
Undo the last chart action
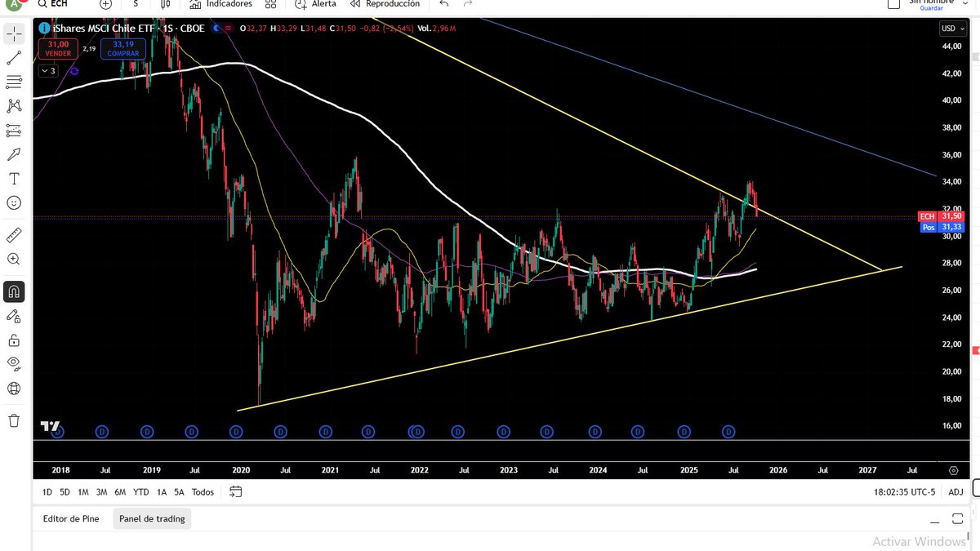(443, 4)
